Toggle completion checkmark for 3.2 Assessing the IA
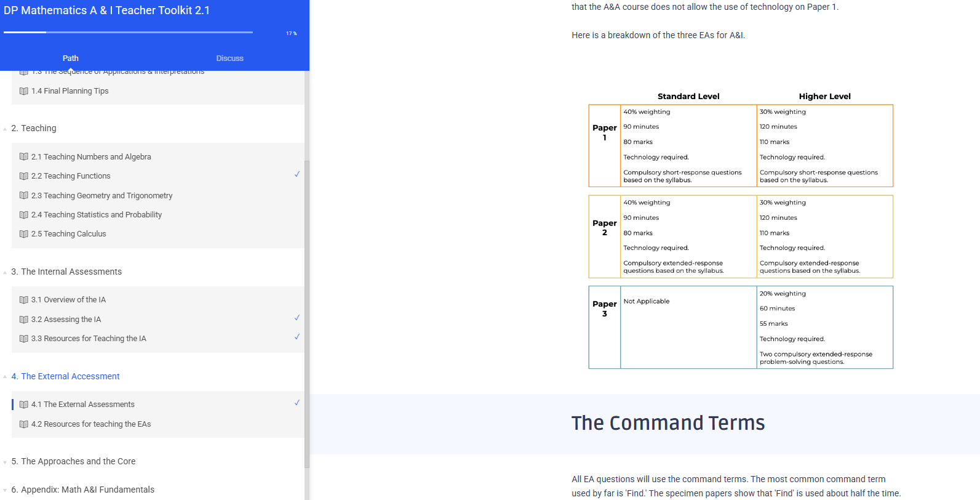This screenshot has width=980, height=500. (297, 318)
